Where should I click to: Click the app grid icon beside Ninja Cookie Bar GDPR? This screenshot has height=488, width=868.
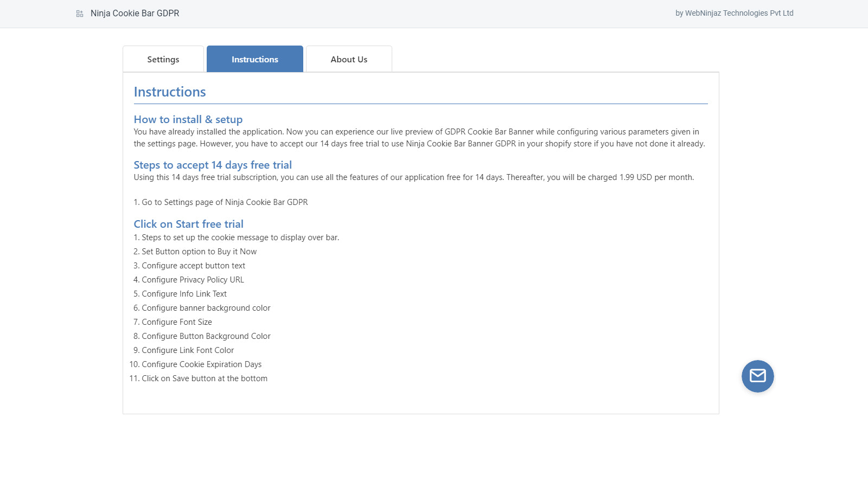pyautogui.click(x=80, y=14)
